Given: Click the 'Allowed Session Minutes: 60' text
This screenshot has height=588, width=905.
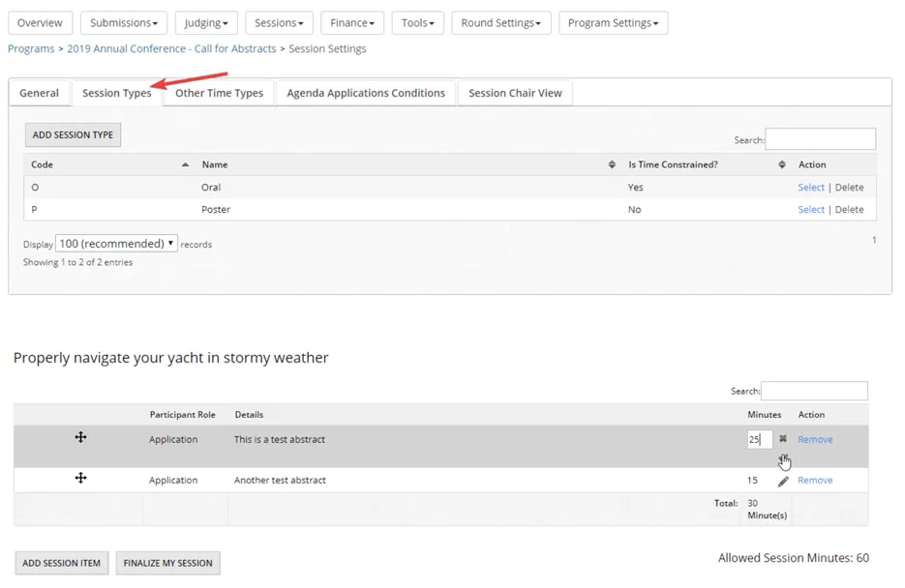Looking at the screenshot, I should point(794,557).
